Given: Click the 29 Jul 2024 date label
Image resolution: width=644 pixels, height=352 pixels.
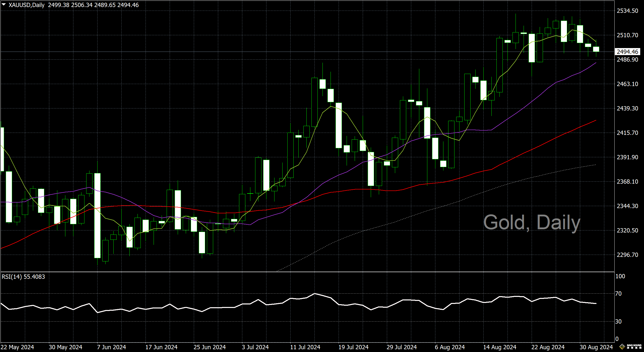Looking at the screenshot, I should point(401,347).
